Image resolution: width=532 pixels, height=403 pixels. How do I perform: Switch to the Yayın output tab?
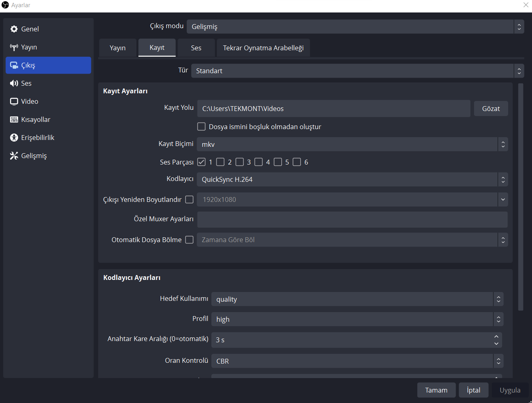coord(118,48)
